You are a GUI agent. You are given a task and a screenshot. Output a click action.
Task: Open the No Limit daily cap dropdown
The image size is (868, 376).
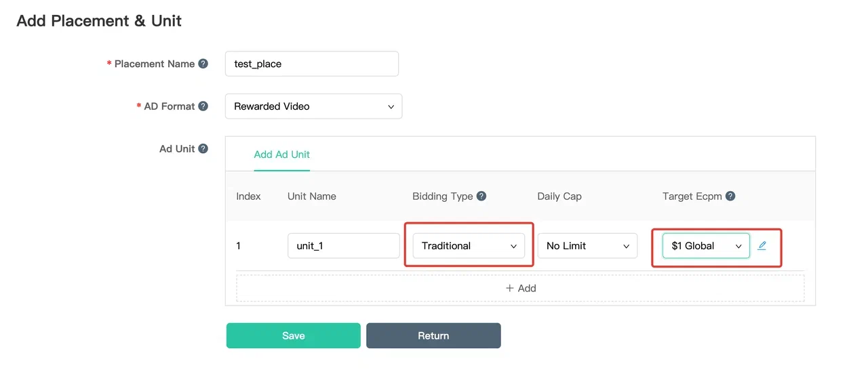pyautogui.click(x=587, y=246)
